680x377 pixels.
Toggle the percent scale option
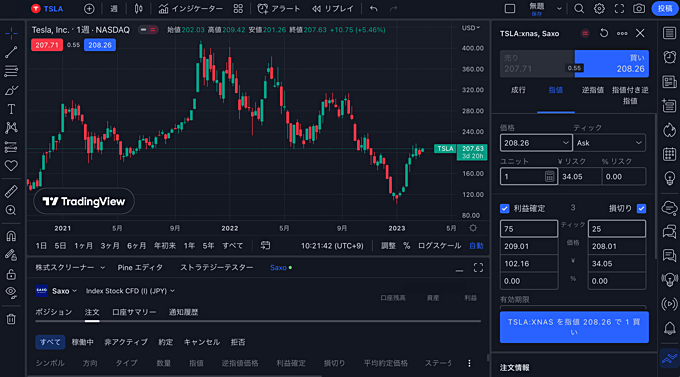(x=406, y=246)
